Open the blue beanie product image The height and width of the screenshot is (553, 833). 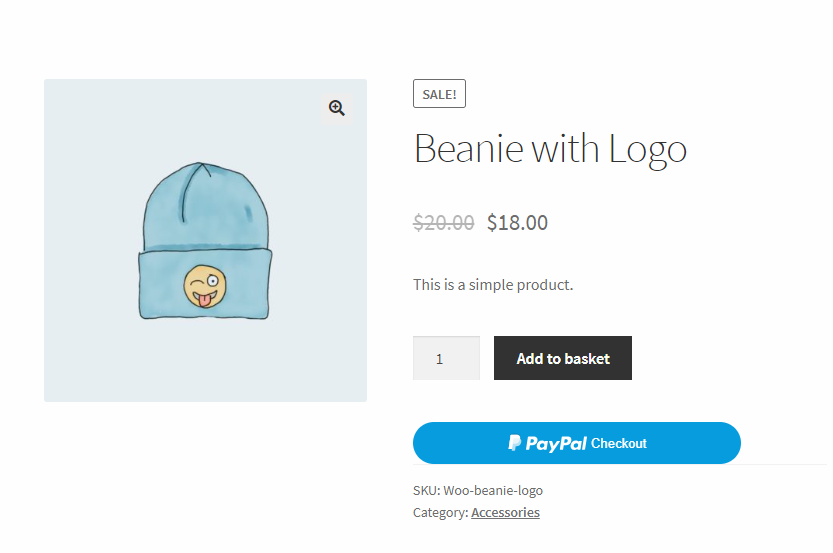coord(205,241)
